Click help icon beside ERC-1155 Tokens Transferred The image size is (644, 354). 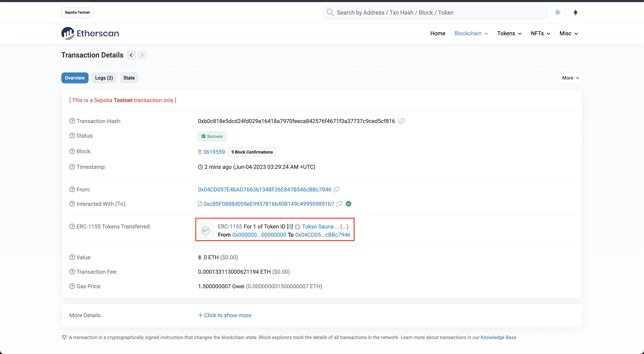point(72,227)
